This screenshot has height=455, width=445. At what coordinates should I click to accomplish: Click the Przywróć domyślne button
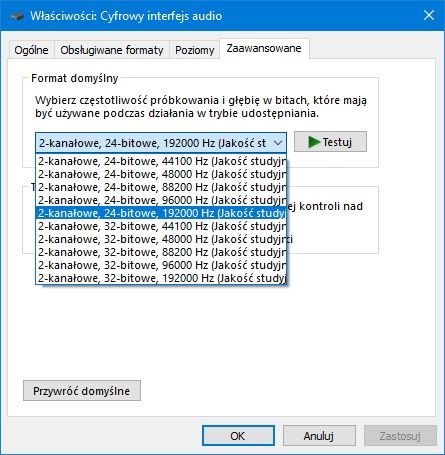pyautogui.click(x=82, y=391)
